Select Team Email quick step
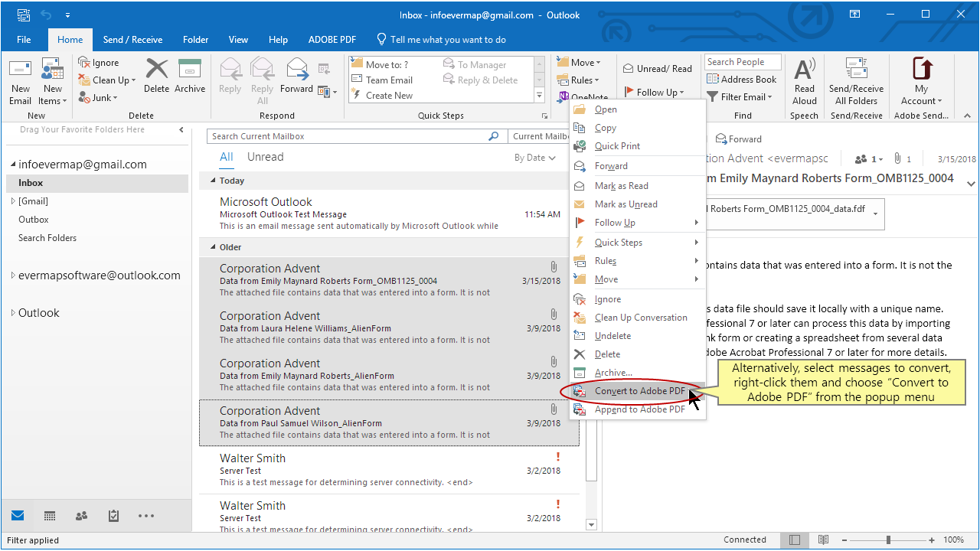980x551 pixels. click(382, 80)
